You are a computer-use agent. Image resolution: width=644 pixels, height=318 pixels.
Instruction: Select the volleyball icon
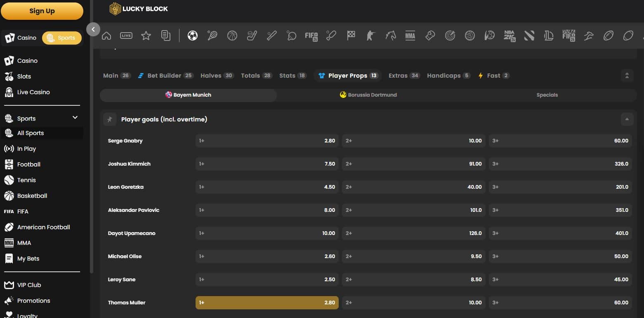click(470, 36)
